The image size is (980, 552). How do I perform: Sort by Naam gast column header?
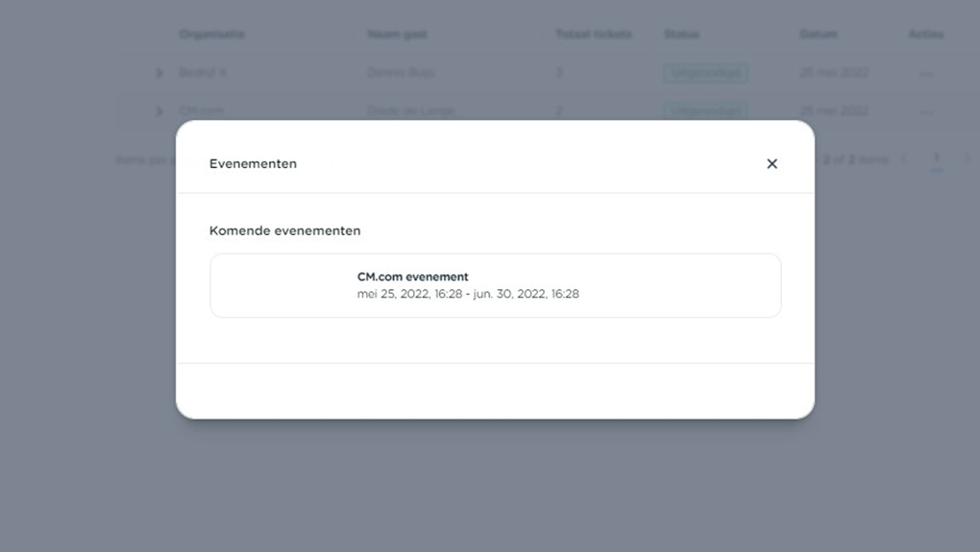pyautogui.click(x=397, y=35)
